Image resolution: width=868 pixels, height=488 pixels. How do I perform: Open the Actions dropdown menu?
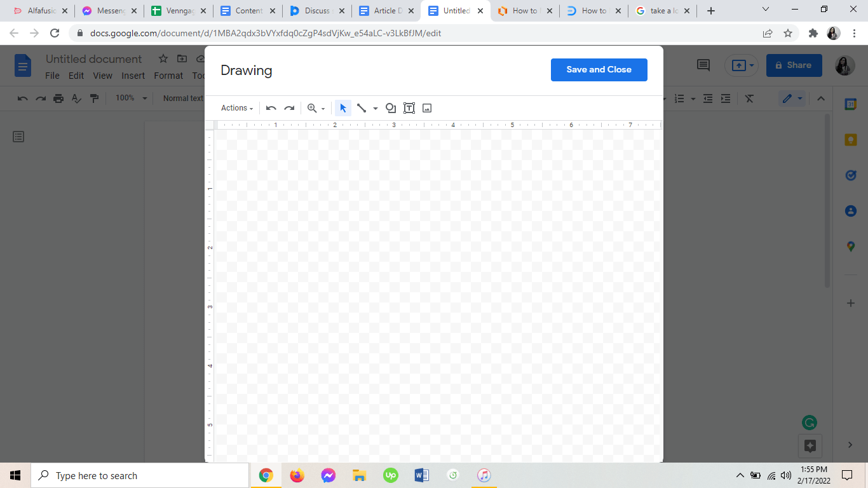point(237,108)
